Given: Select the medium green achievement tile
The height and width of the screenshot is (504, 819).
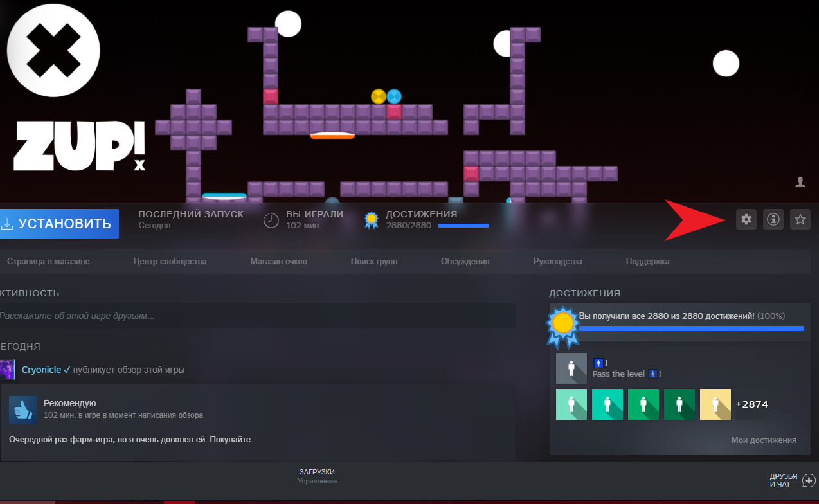Looking at the screenshot, I should 643,404.
